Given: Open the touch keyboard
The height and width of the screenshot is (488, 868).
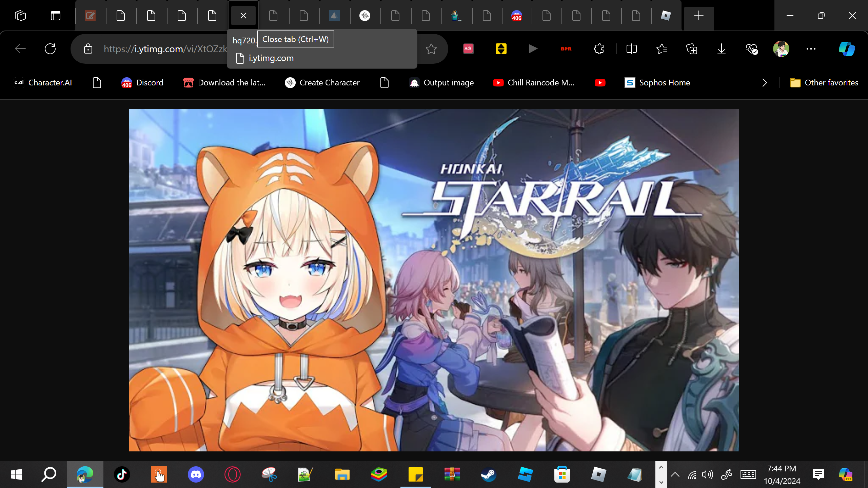Looking at the screenshot, I should click(x=748, y=474).
